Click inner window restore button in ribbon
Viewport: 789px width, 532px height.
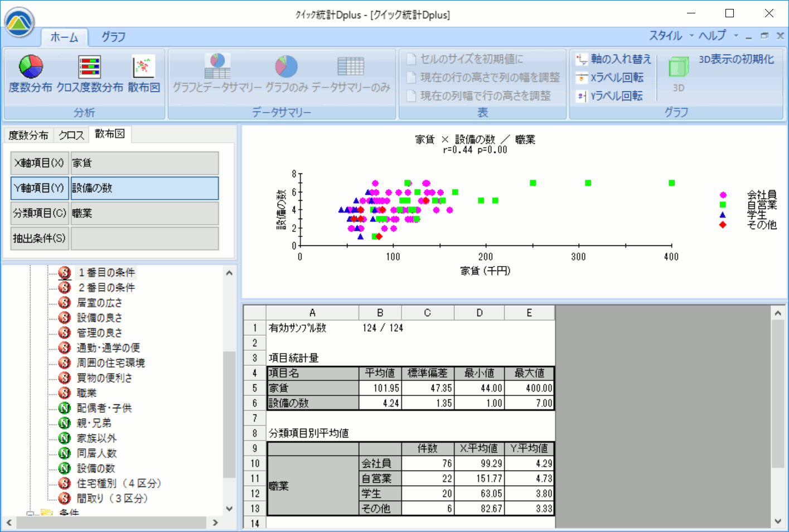click(x=764, y=36)
